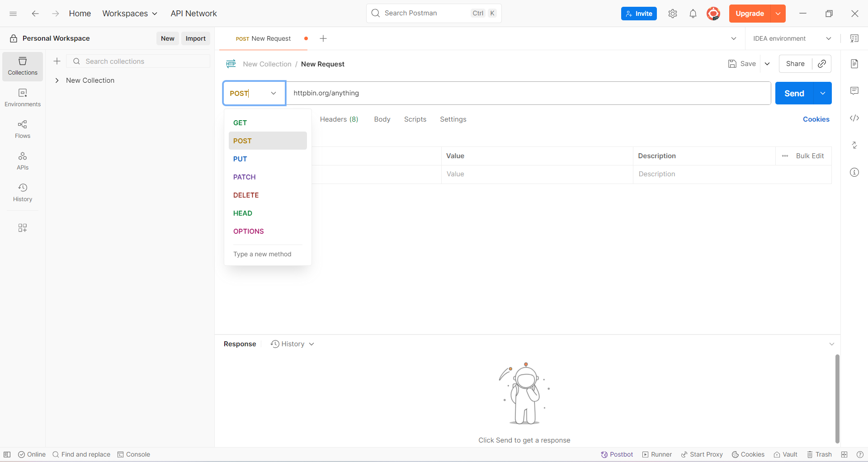This screenshot has height=462, width=868.
Task: Select PATCH from the method list
Action: [x=244, y=177]
